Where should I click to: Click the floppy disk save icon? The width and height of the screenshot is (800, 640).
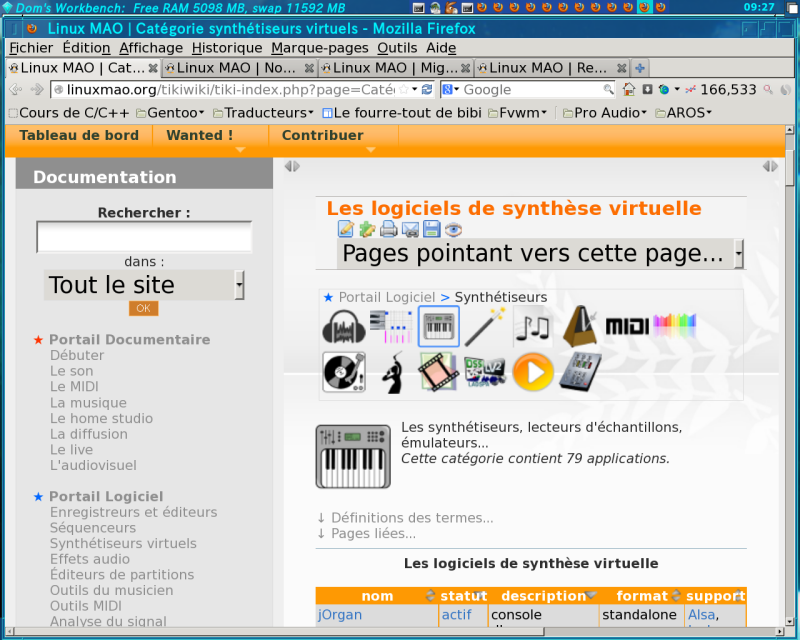[432, 229]
